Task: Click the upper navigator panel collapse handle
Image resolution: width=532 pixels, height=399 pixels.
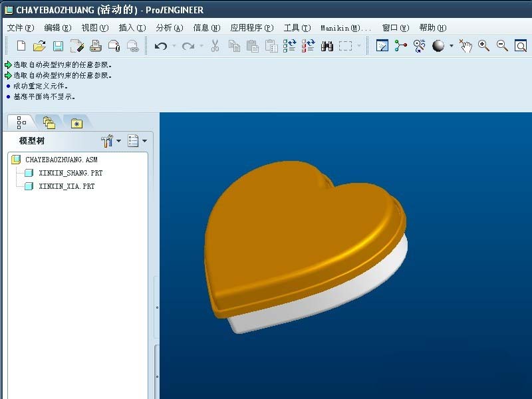Action: 157,307
